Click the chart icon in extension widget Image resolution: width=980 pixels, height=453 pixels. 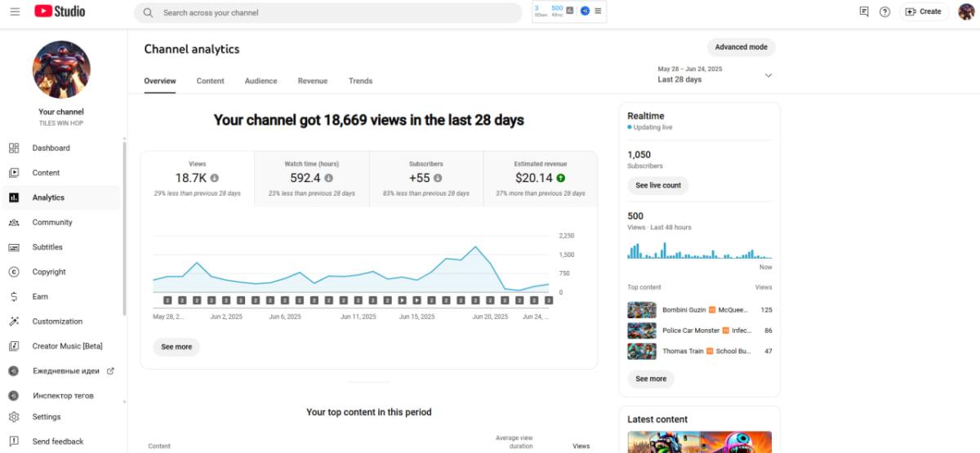570,11
